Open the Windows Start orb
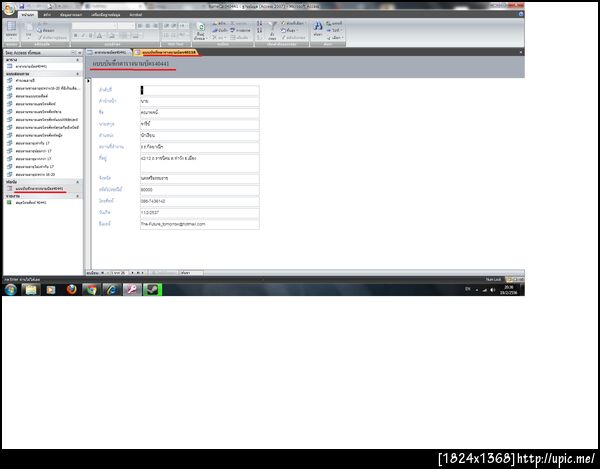Viewport: 600px width, 469px height. pyautogui.click(x=11, y=290)
